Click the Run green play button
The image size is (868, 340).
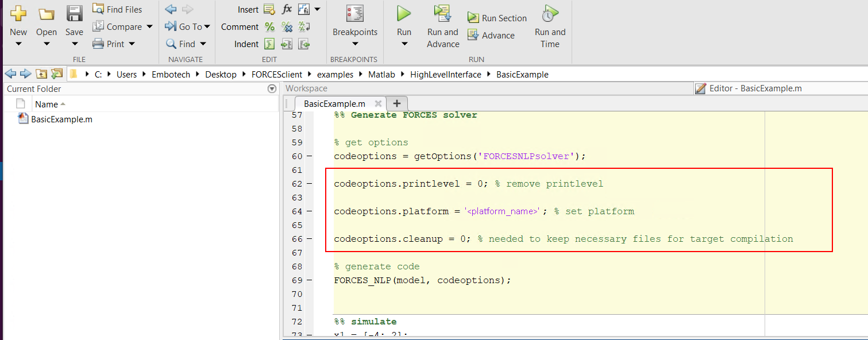404,14
